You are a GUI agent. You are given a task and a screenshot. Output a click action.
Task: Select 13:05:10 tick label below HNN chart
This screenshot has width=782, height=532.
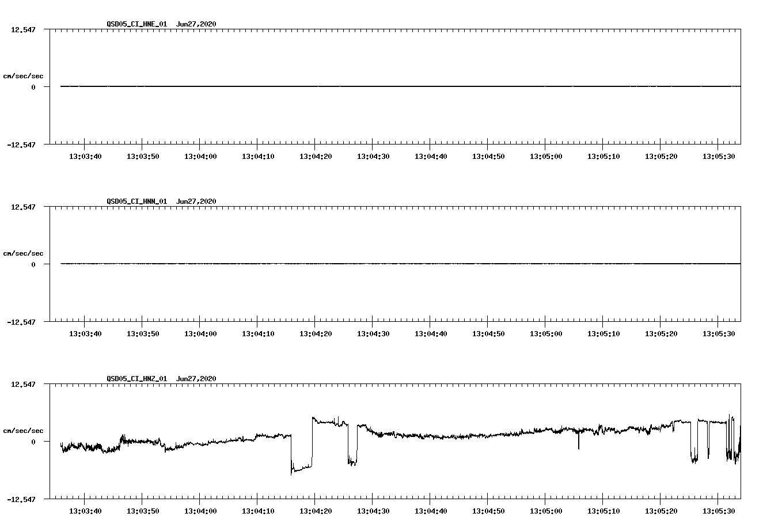603,333
